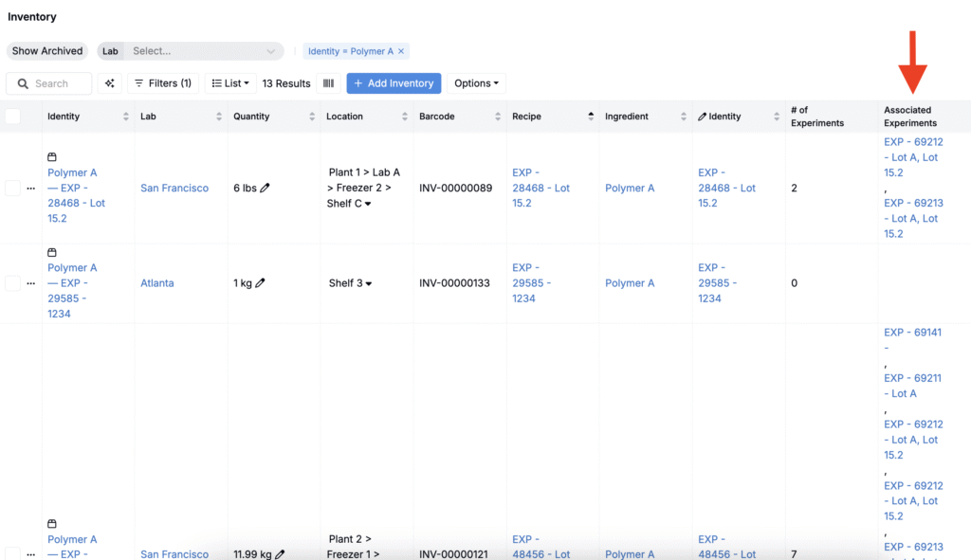Open the EXP - 69141 experiment link
Screen dimensions: 971x560
(912, 333)
